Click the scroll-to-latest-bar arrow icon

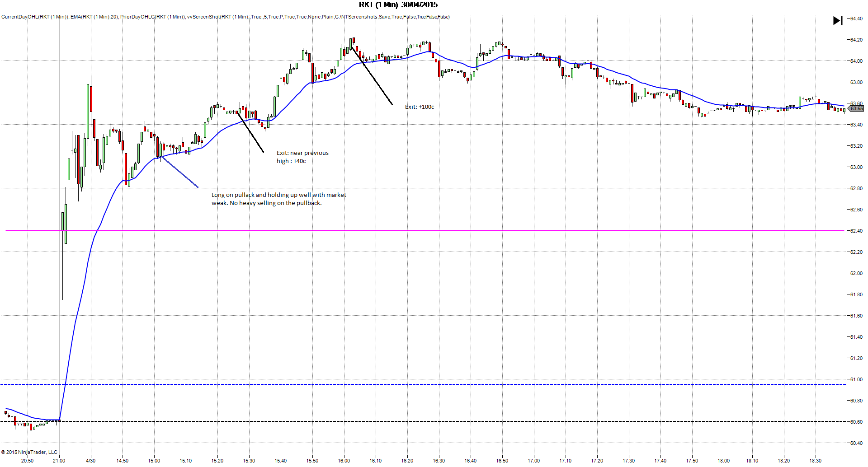pyautogui.click(x=838, y=21)
